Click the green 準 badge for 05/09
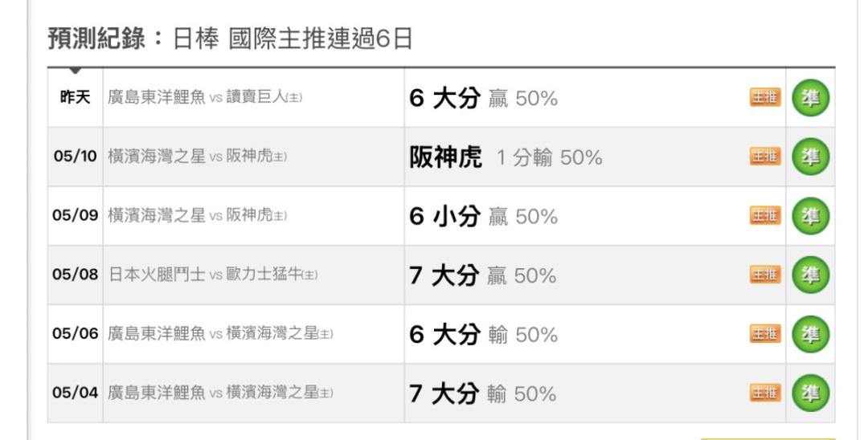The height and width of the screenshot is (440, 868). coord(810,215)
